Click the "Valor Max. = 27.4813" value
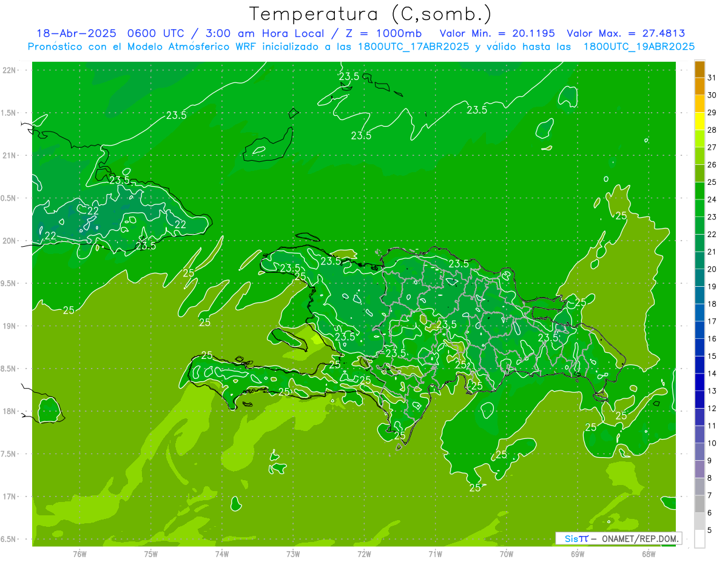Image resolution: width=728 pixels, height=562 pixels. tap(626, 33)
